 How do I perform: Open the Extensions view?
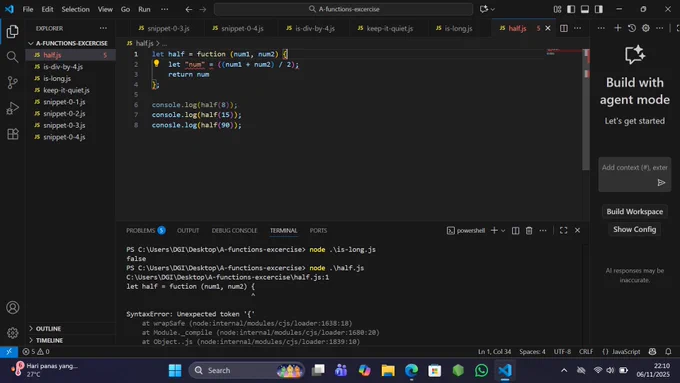pyautogui.click(x=12, y=134)
